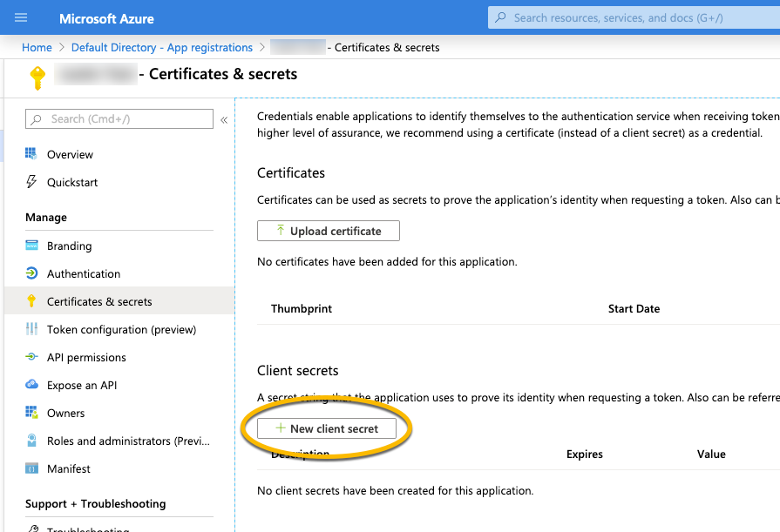Click the Authentication arrow icon
The width and height of the screenshot is (780, 532).
[31, 273]
